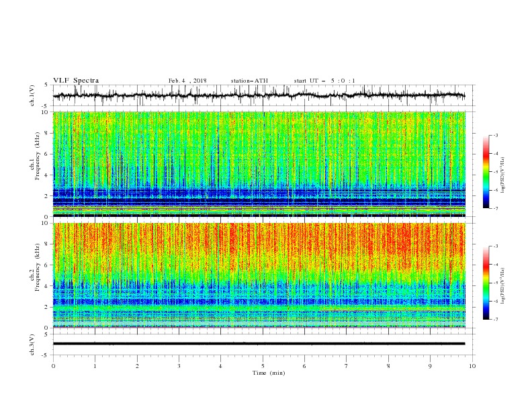Click inside the ch.1 spectrogram panel
Viewport: 532px width, 411px height.
(x=259, y=164)
